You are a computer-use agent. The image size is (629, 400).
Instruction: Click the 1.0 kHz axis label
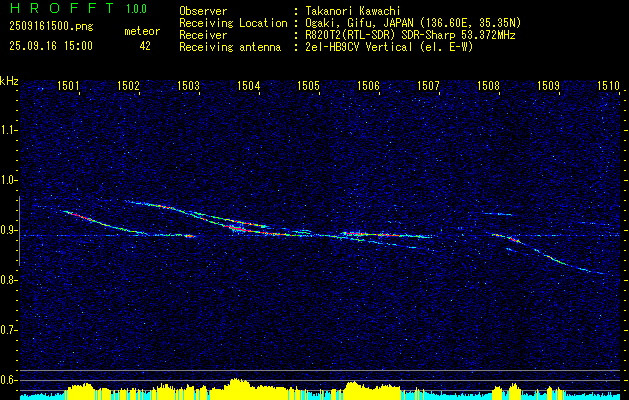tap(8, 181)
